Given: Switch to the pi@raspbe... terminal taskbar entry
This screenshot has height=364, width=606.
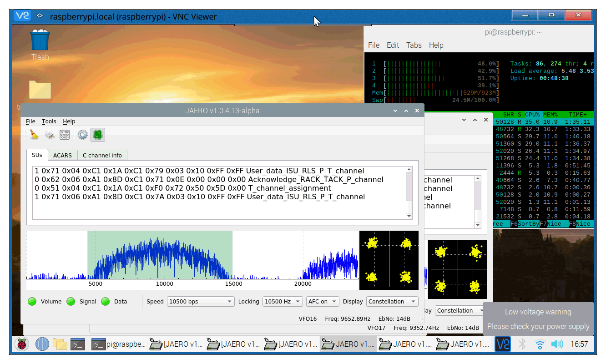Looking at the screenshot, I should coord(119,344).
